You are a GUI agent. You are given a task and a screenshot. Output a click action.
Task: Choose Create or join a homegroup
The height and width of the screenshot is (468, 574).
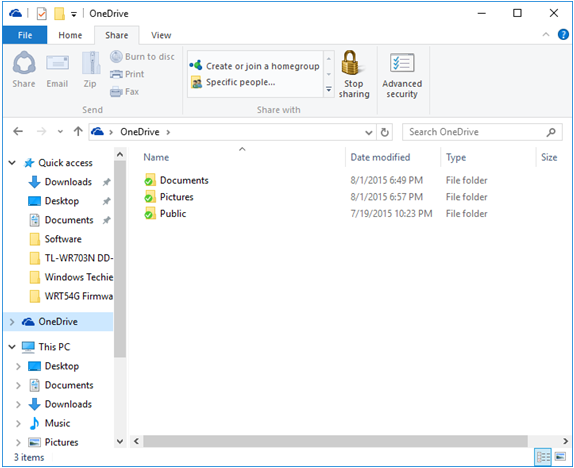point(254,66)
